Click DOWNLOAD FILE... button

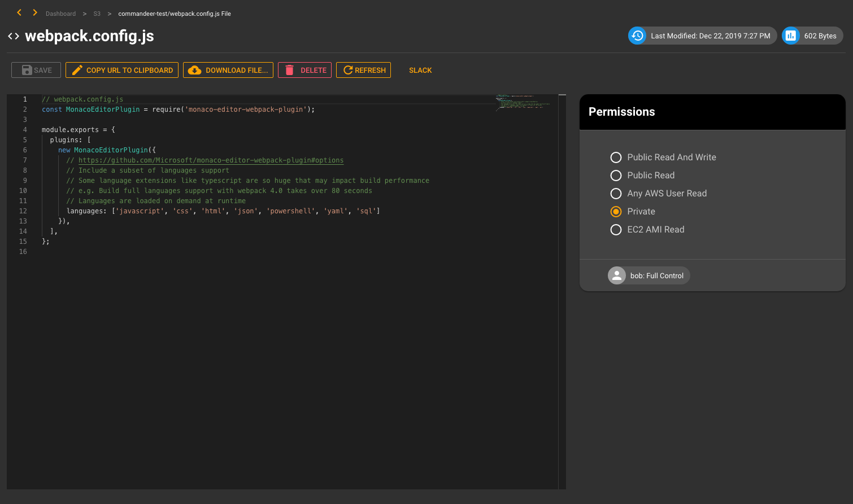(228, 70)
